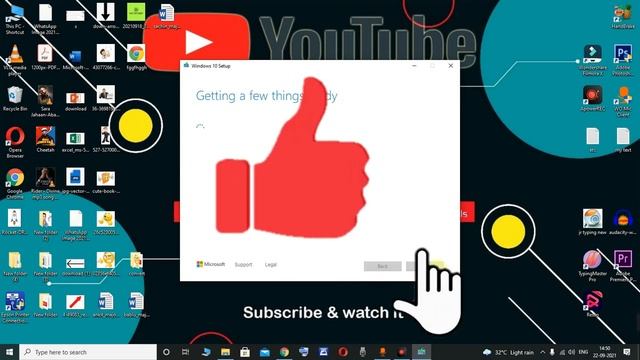The image size is (640, 360).
Task: Select the Cheetah image file on desktop
Action: (x=45, y=140)
